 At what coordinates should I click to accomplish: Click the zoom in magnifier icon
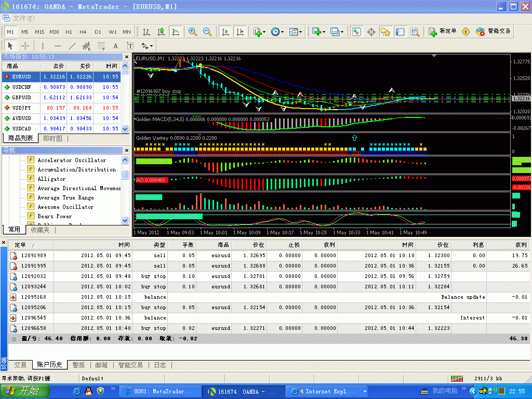pos(193,32)
